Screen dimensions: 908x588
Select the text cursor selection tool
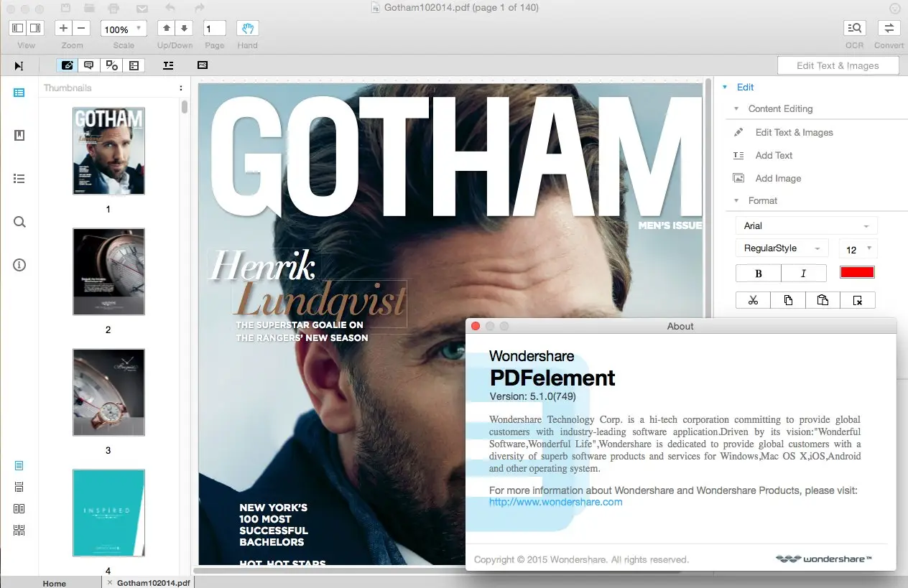[19, 65]
